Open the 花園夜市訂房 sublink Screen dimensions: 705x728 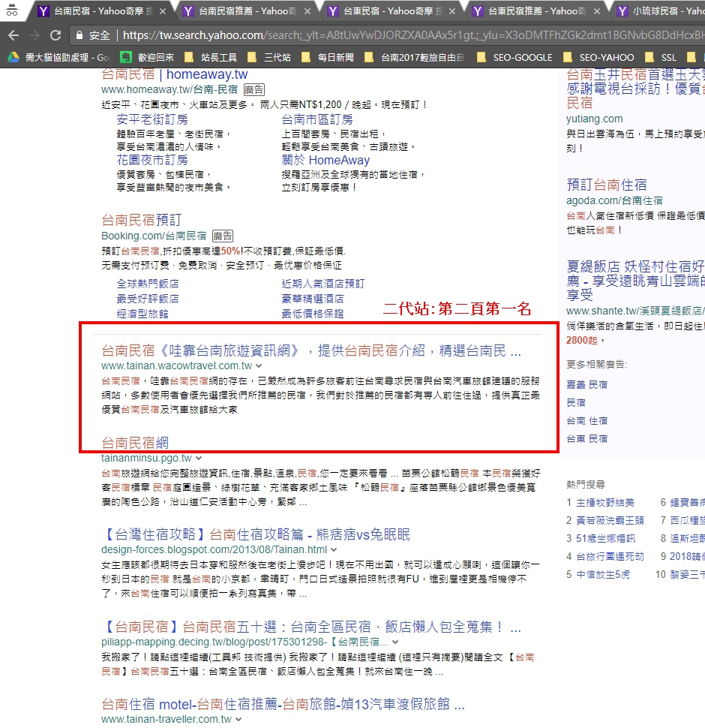tap(152, 160)
